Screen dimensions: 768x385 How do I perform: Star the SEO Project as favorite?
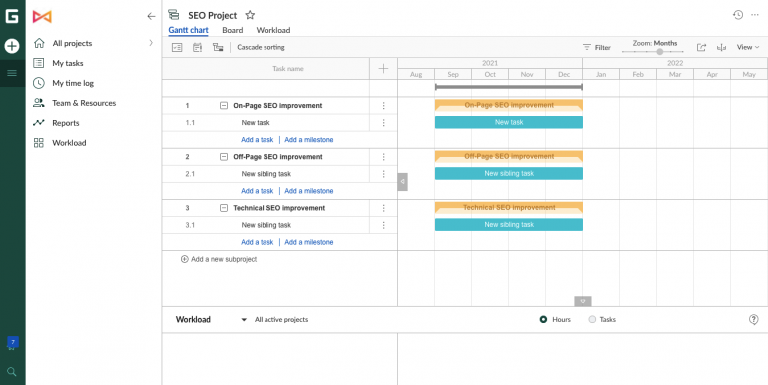point(250,15)
